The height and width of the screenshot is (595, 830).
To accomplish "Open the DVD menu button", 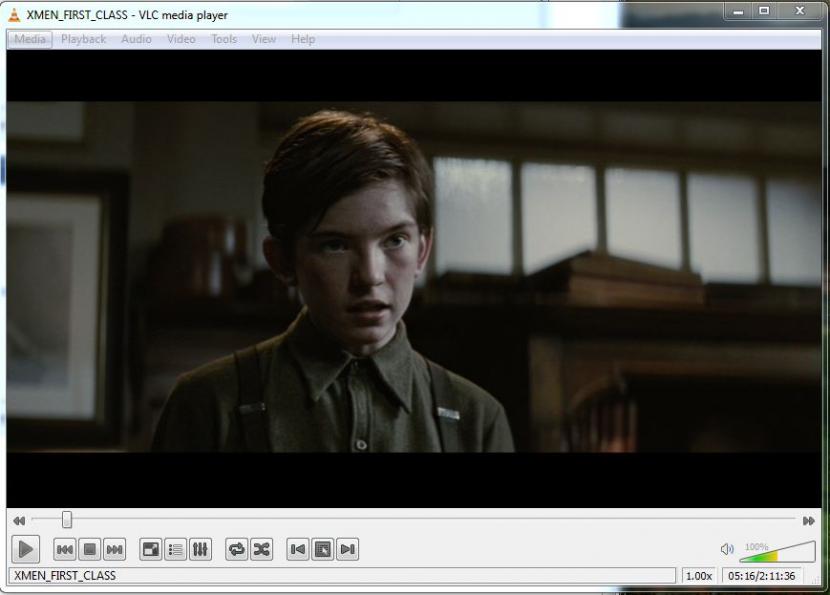I will (323, 549).
